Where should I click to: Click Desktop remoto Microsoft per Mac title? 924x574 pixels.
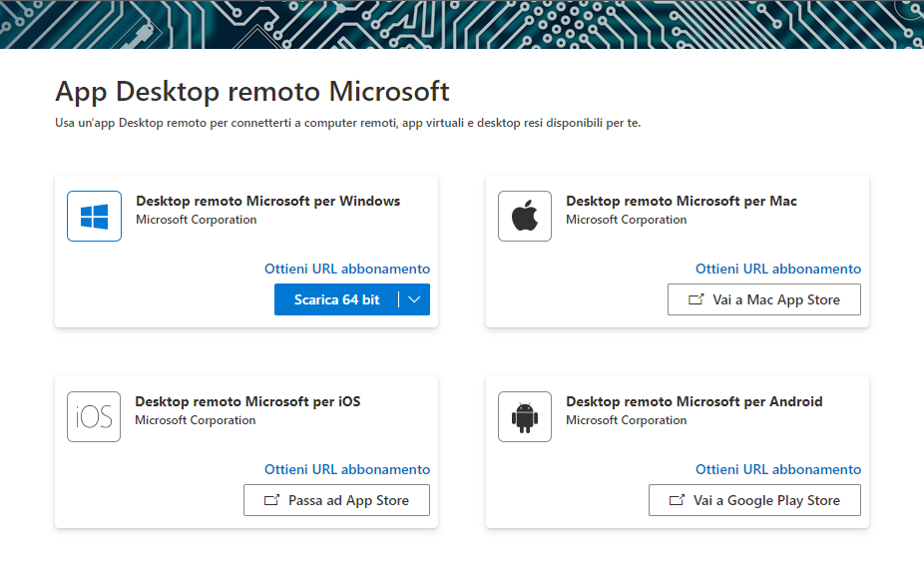tap(682, 201)
